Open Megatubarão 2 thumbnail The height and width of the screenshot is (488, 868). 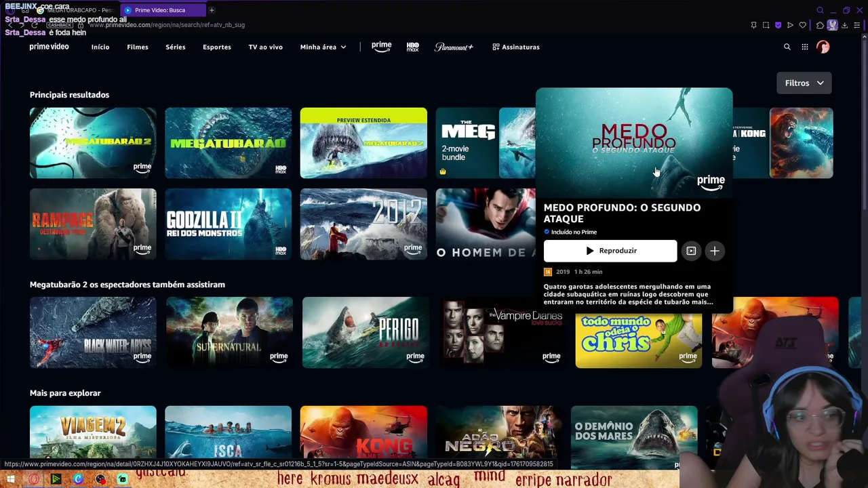point(93,143)
